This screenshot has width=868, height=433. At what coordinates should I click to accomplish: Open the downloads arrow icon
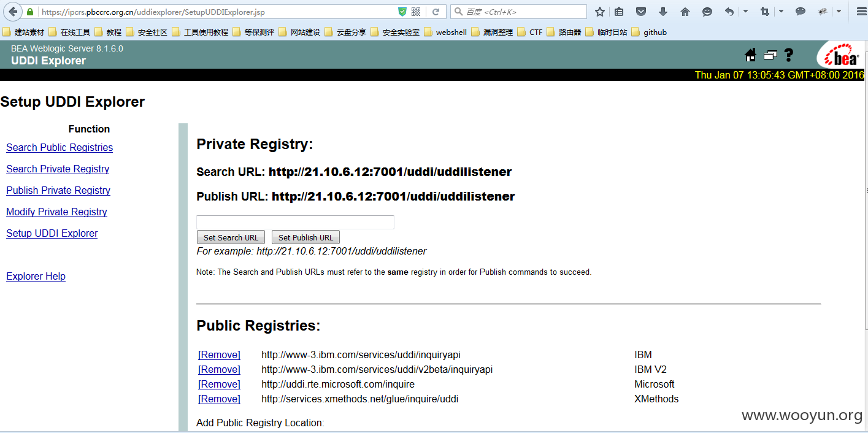tap(663, 12)
